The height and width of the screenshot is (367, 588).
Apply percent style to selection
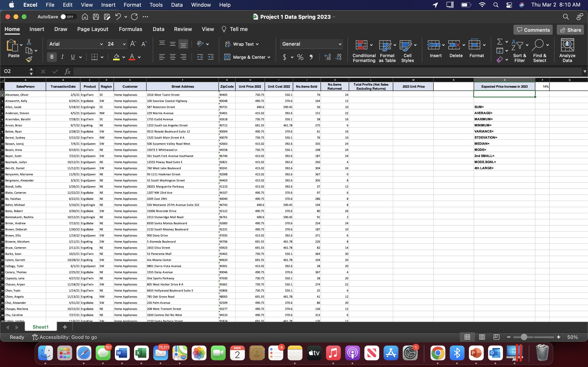point(300,57)
